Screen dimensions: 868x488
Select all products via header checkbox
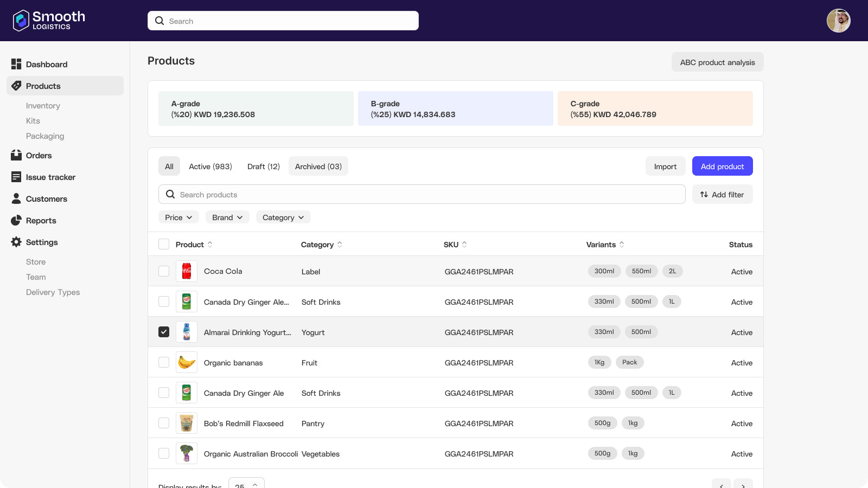click(164, 244)
